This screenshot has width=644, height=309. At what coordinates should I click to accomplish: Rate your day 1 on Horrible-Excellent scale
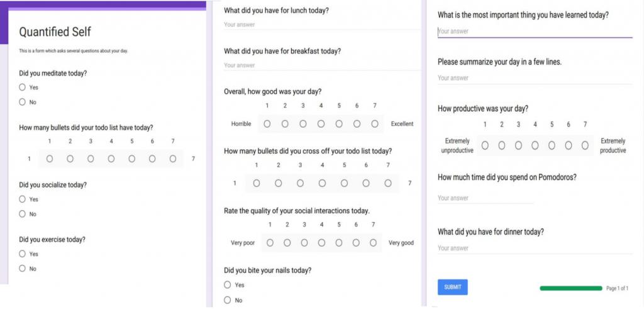point(267,124)
